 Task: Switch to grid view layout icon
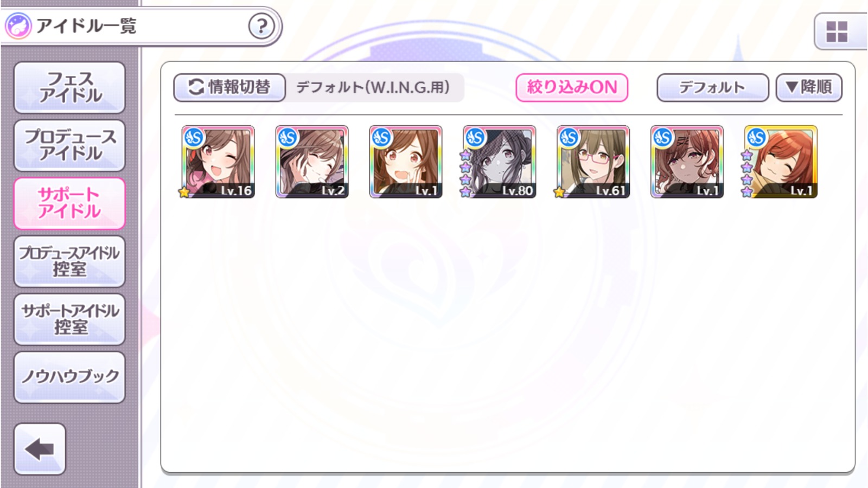[837, 31]
